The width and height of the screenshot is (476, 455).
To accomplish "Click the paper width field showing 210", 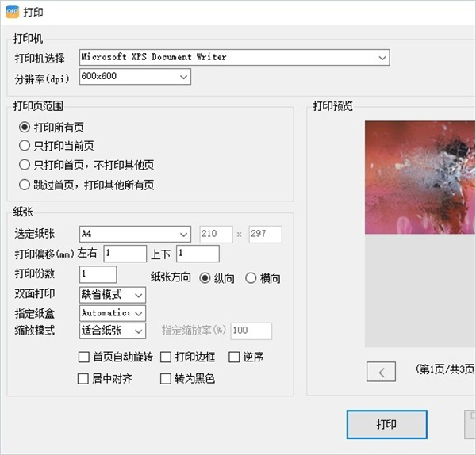I will pyautogui.click(x=216, y=234).
